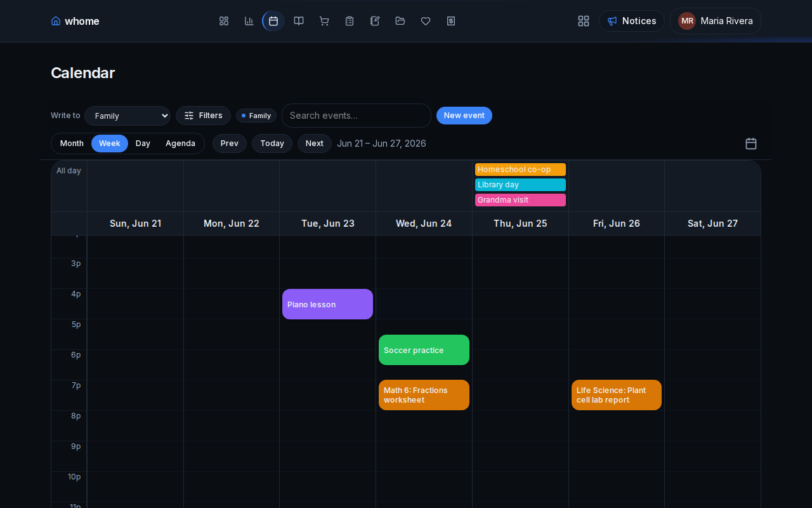The height and width of the screenshot is (508, 812).
Task: Click the Sun, Jun 21 column header
Action: click(136, 224)
